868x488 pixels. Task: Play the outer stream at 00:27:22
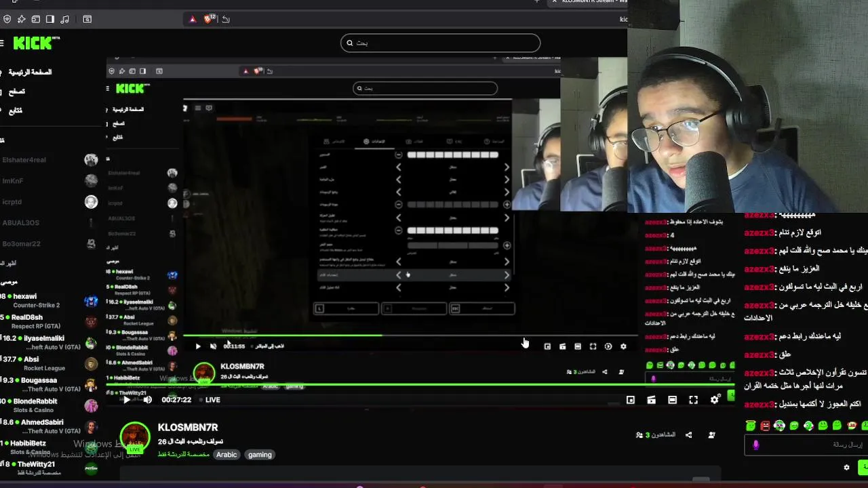click(126, 400)
